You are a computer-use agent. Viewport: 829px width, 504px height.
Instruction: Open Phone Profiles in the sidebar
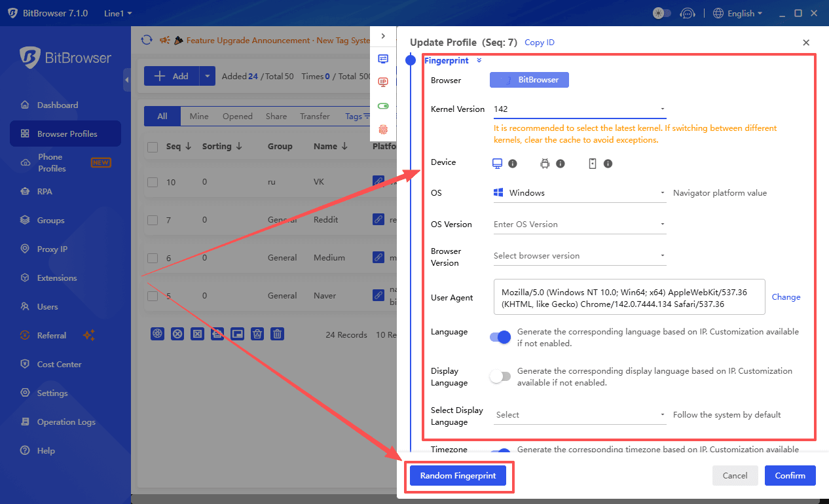[65, 162]
